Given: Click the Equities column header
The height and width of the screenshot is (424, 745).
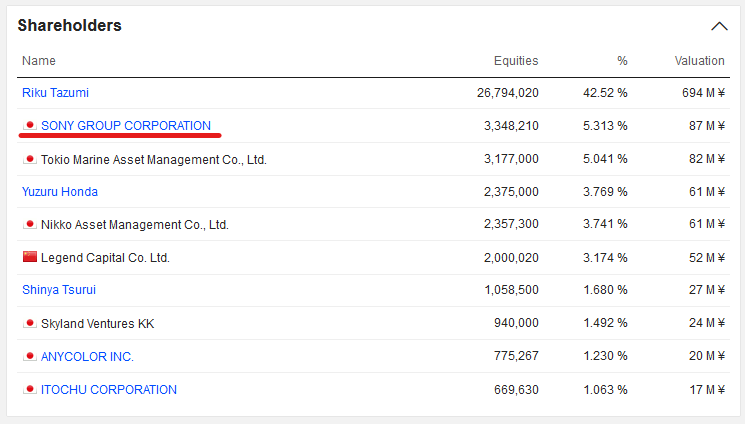Looking at the screenshot, I should pos(516,61).
